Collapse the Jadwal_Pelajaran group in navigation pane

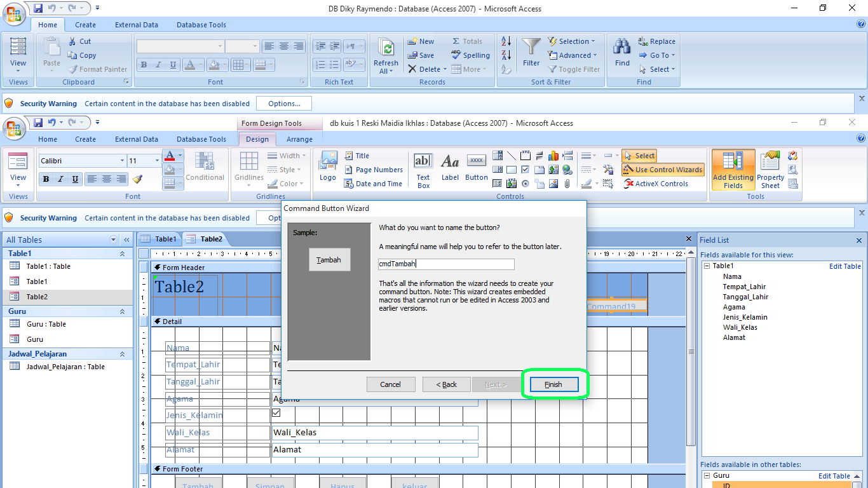pos(122,354)
